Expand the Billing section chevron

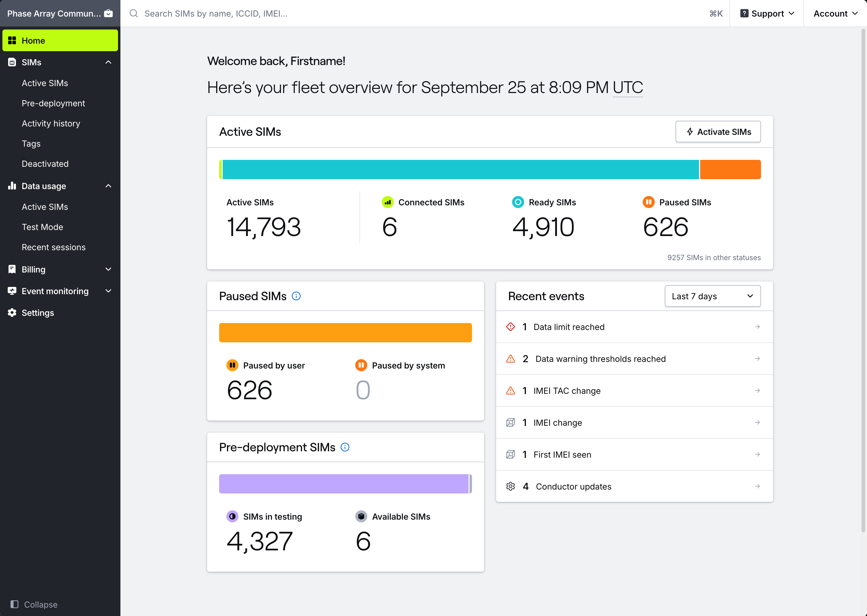coord(108,269)
